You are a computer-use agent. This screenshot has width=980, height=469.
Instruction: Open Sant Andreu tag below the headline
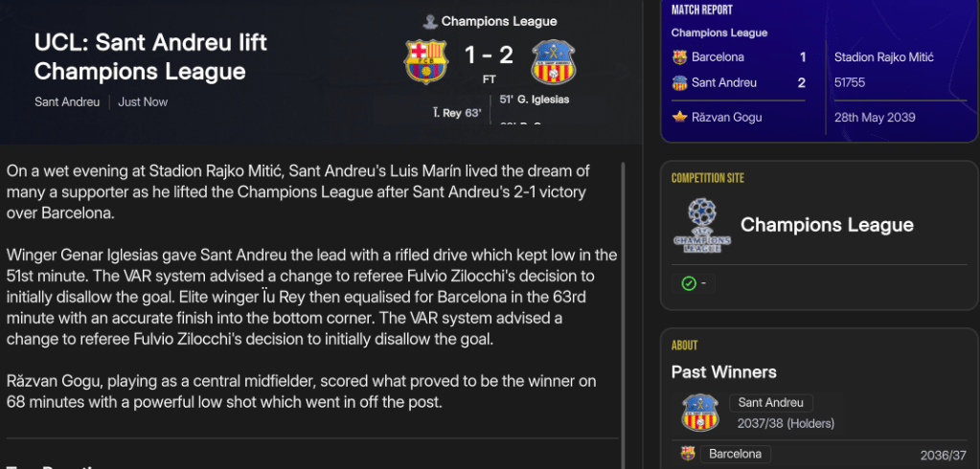click(x=67, y=101)
